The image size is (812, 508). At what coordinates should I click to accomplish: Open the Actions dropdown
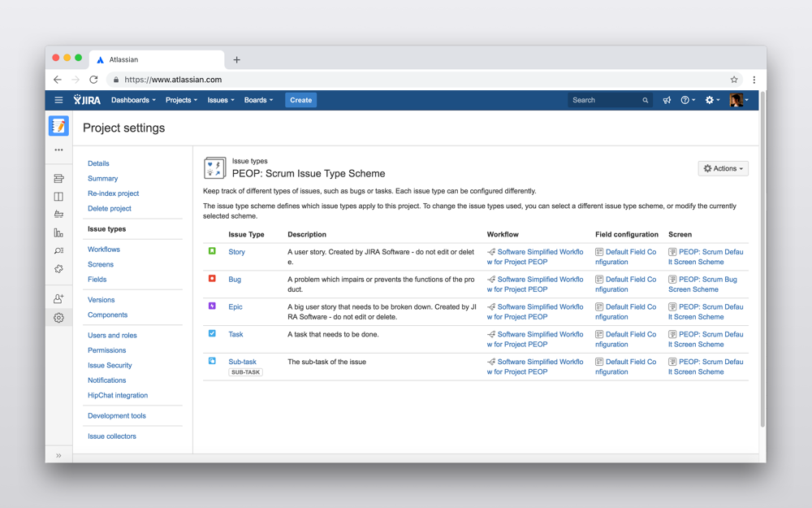722,168
